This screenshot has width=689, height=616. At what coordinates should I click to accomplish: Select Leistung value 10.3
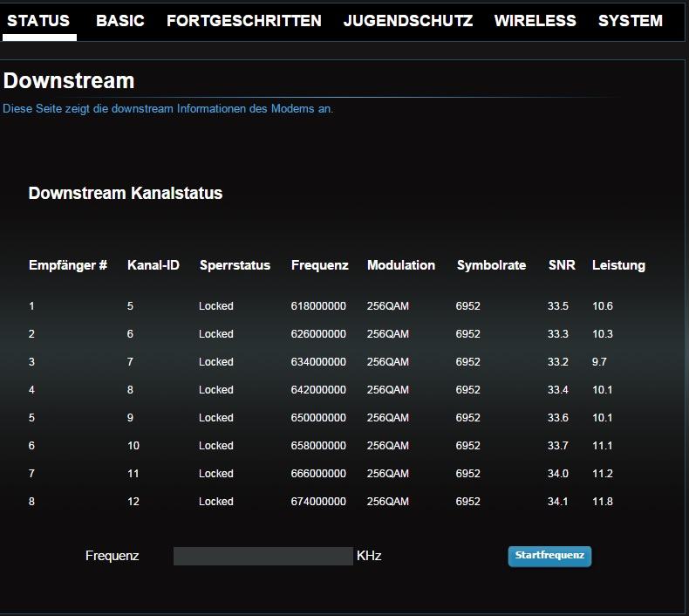603,333
